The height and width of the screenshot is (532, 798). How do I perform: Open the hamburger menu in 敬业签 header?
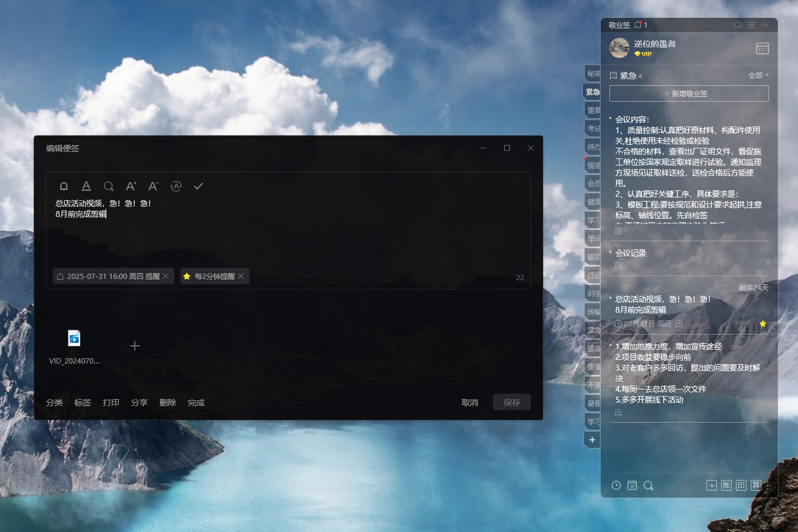pyautogui.click(x=751, y=25)
